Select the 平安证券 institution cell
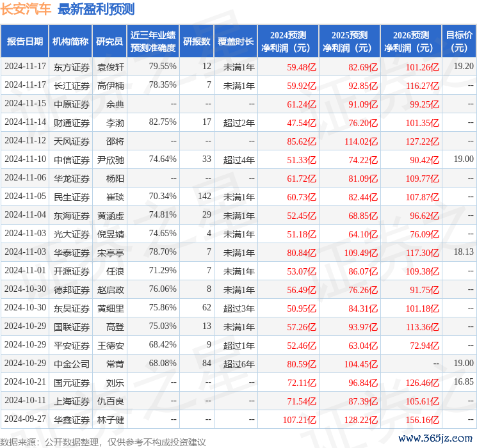Screen dimensions: 477x448 (72, 345)
